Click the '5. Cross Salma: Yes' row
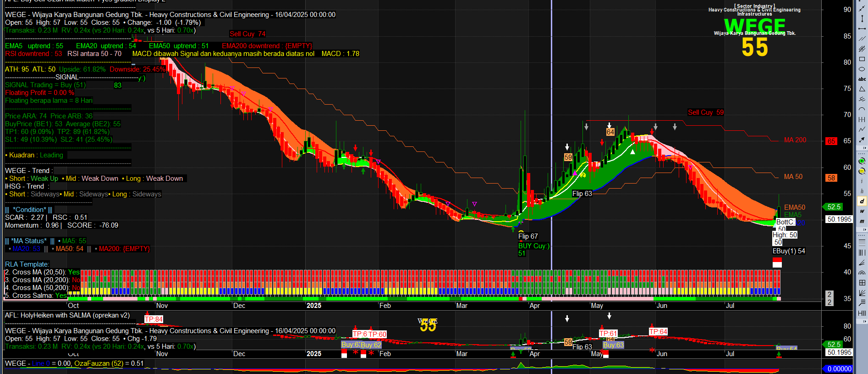The image size is (868, 374). point(36,296)
